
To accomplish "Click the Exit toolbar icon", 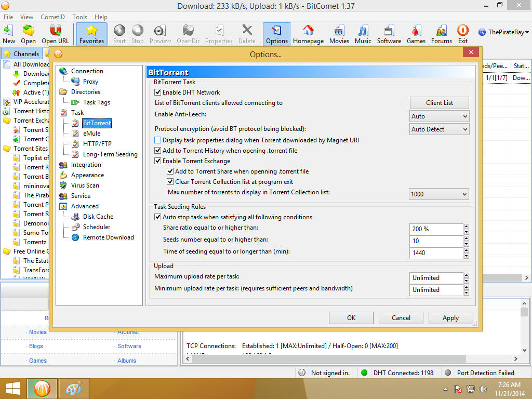I will click(x=463, y=34).
